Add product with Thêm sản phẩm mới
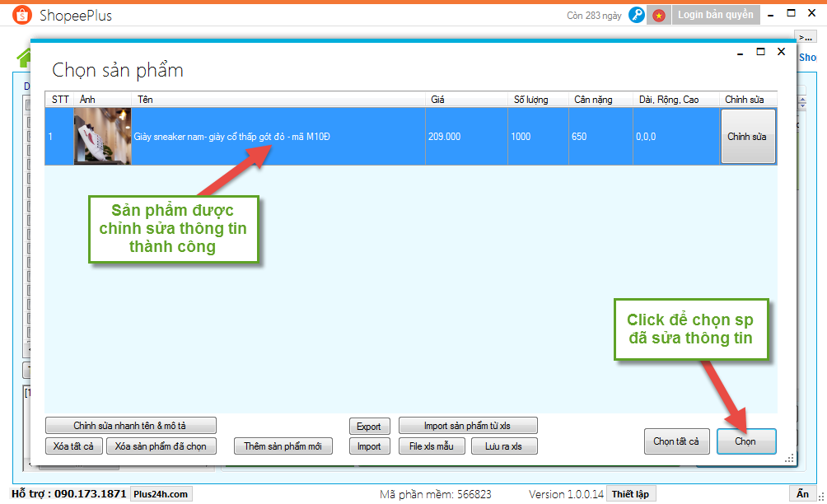 pos(283,446)
